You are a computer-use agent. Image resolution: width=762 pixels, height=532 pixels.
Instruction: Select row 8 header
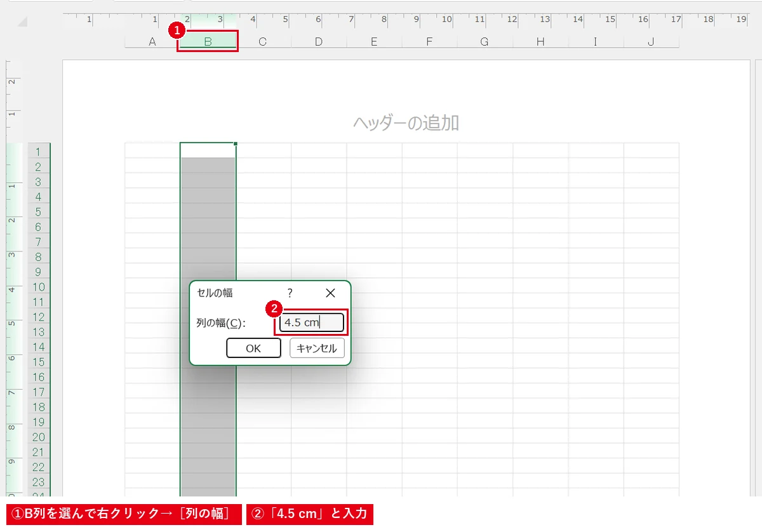click(x=39, y=256)
